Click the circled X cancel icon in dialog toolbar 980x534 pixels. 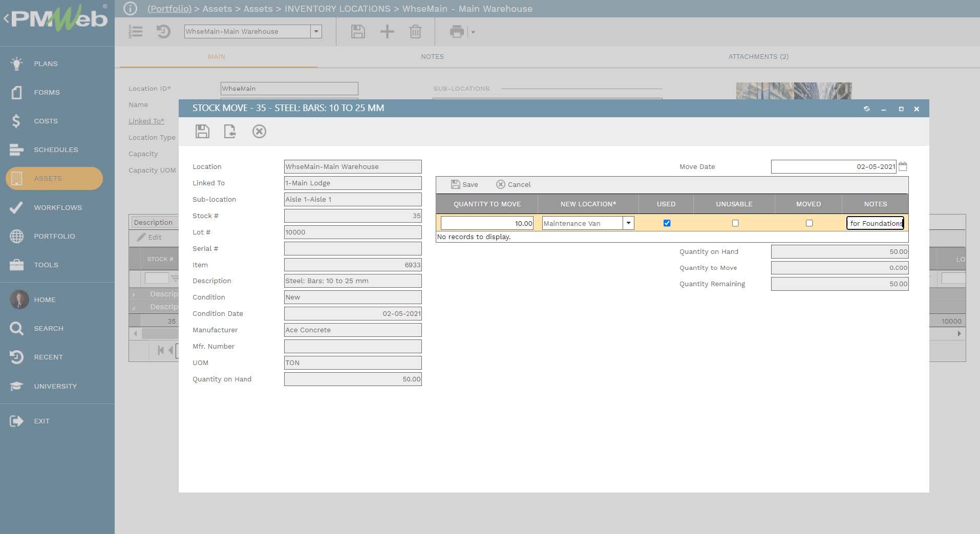coord(259,132)
